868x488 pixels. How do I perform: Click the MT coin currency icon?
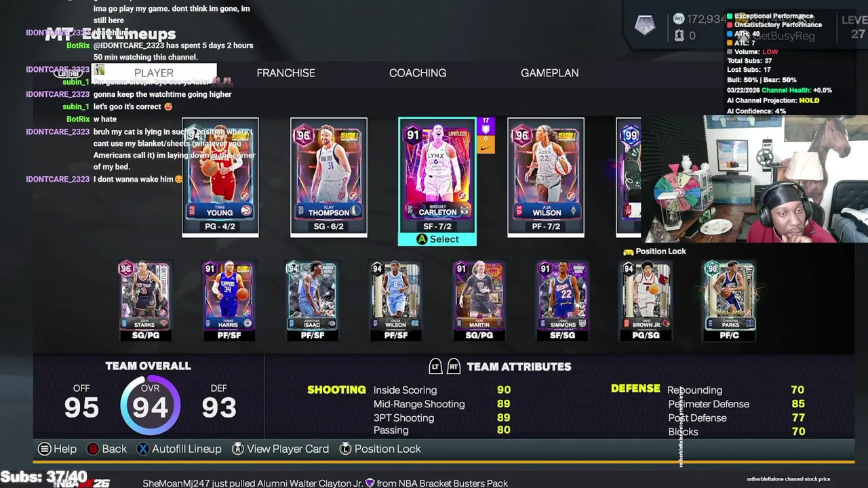[679, 19]
